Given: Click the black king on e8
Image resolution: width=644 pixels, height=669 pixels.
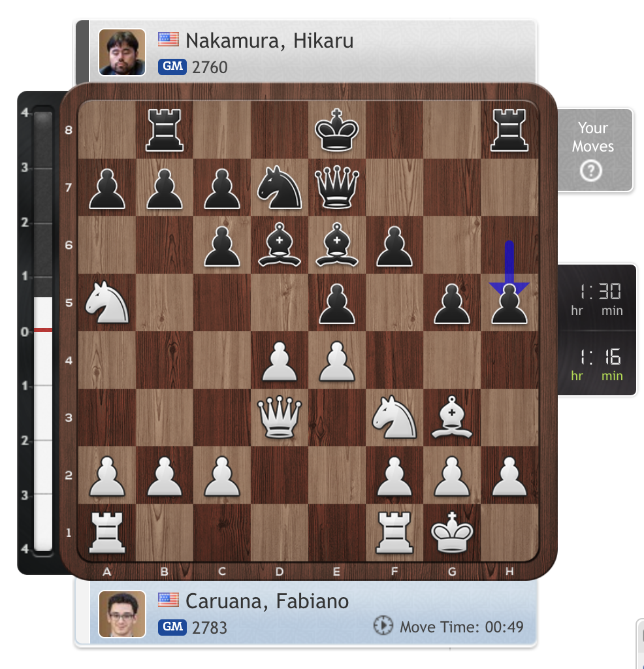Looking at the screenshot, I should click(x=337, y=130).
